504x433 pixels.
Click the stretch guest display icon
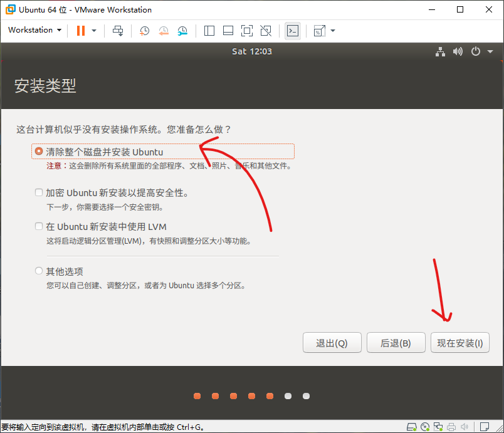click(320, 31)
